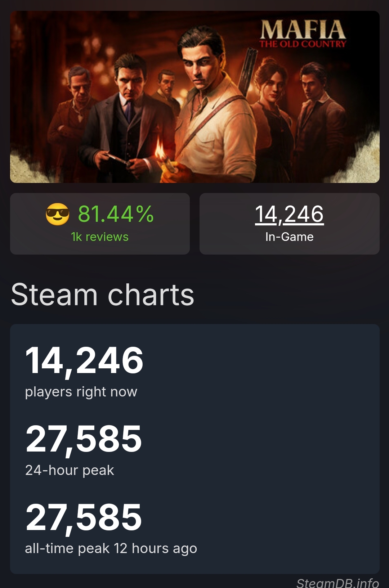Viewport: 389px width, 588px height.
Task: Select the 27,585 all-time peak number
Action: point(84,517)
